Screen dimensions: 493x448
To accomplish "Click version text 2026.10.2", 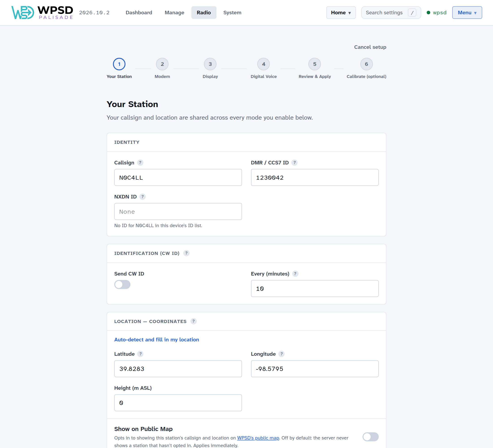I will (x=94, y=13).
